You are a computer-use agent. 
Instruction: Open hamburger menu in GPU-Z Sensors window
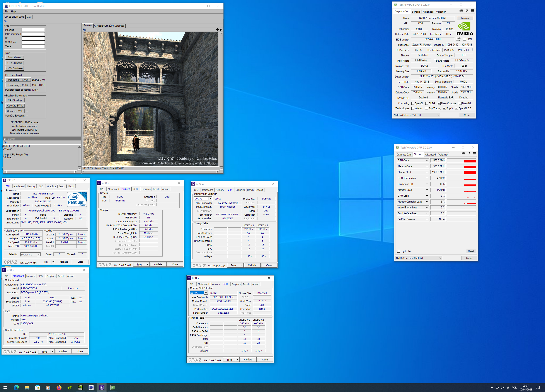[x=475, y=153]
